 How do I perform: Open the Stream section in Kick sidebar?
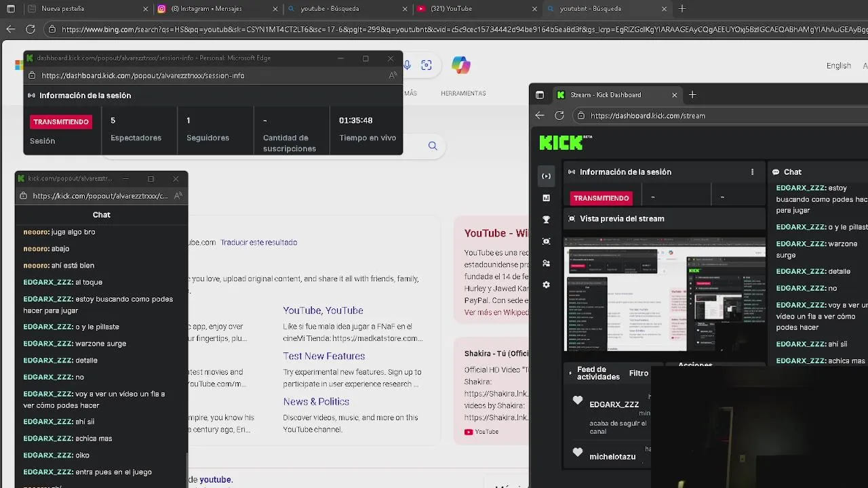547,176
